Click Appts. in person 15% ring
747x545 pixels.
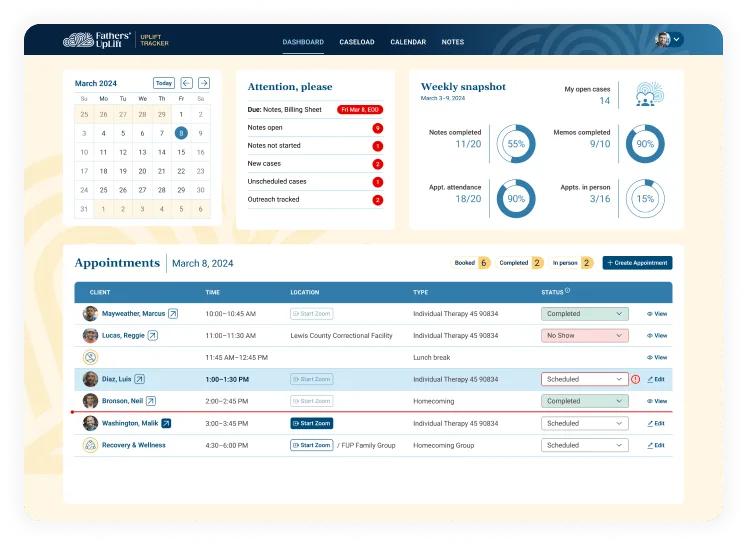(645, 199)
